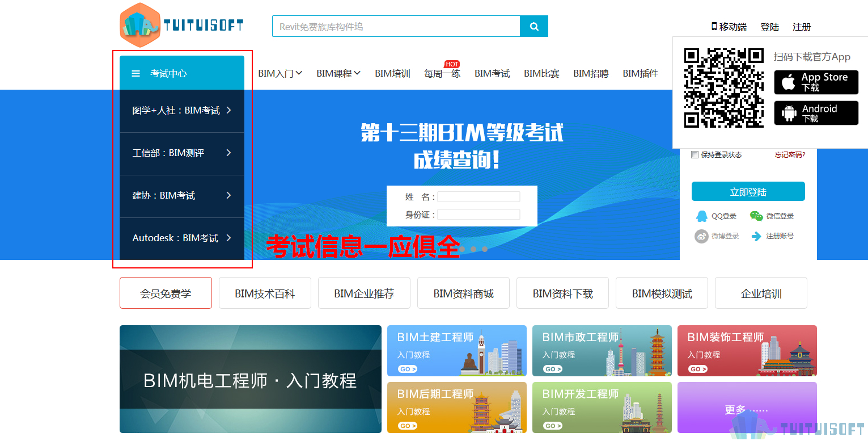Open the BIM插件 nav item
868x441 pixels.
pos(640,73)
